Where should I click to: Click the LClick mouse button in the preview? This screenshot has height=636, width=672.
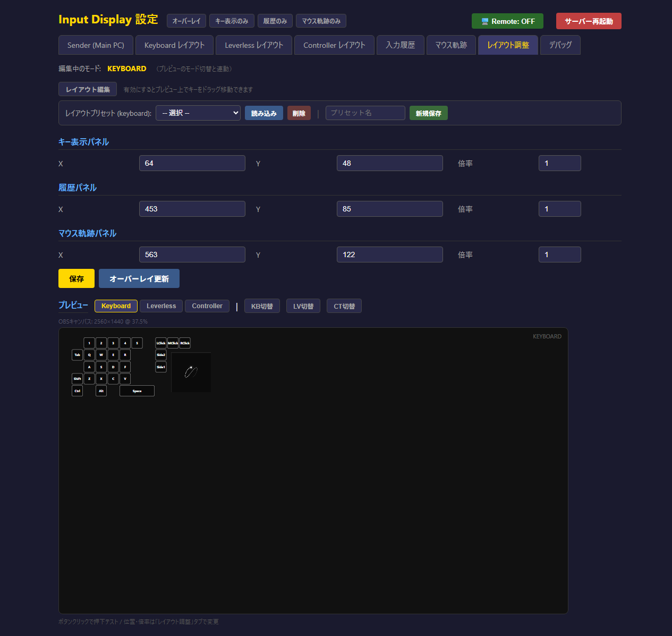[160, 343]
